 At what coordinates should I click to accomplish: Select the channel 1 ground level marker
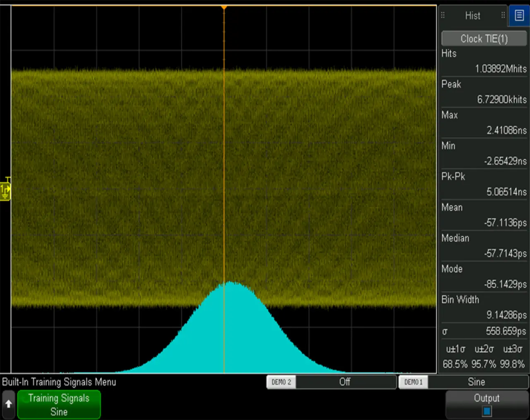5,191
